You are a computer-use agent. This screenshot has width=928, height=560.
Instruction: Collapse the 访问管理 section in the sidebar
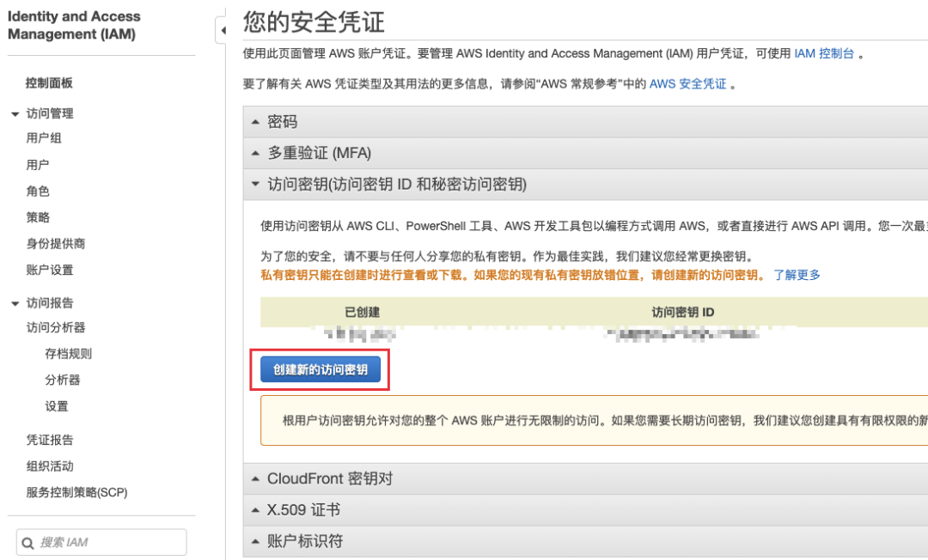click(x=15, y=113)
